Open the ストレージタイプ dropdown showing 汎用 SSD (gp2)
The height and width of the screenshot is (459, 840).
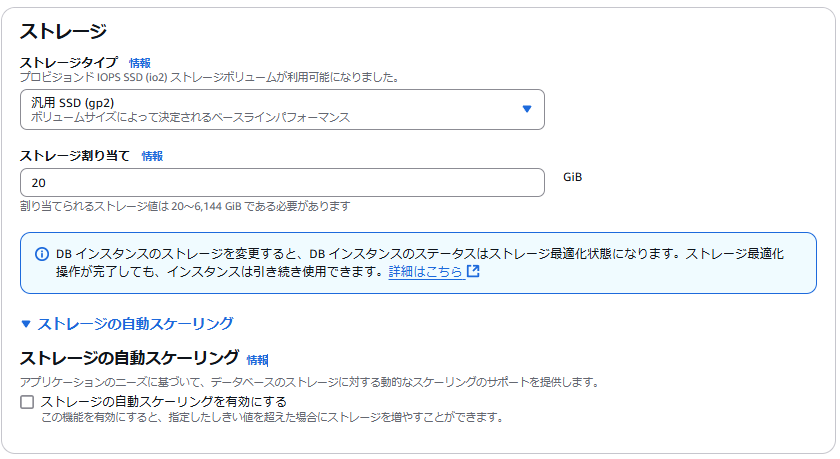click(282, 109)
